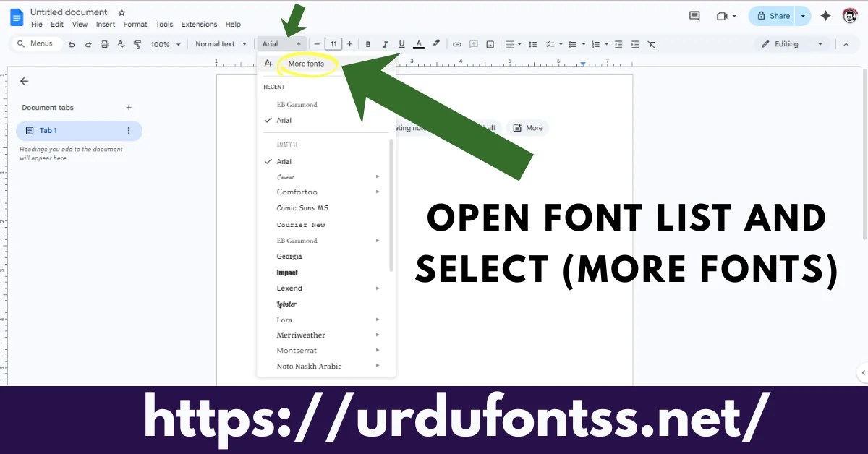
Task: Open the Editing mode dropdown
Action: [792, 44]
